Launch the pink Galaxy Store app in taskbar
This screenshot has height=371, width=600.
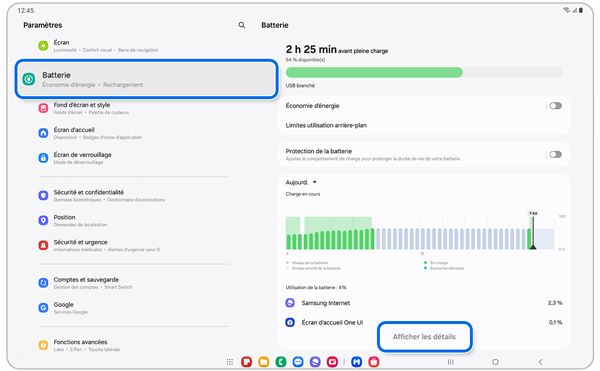374,361
